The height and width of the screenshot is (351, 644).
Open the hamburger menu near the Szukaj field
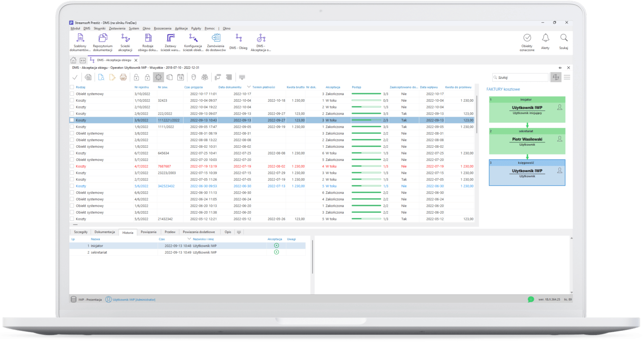[x=567, y=77]
